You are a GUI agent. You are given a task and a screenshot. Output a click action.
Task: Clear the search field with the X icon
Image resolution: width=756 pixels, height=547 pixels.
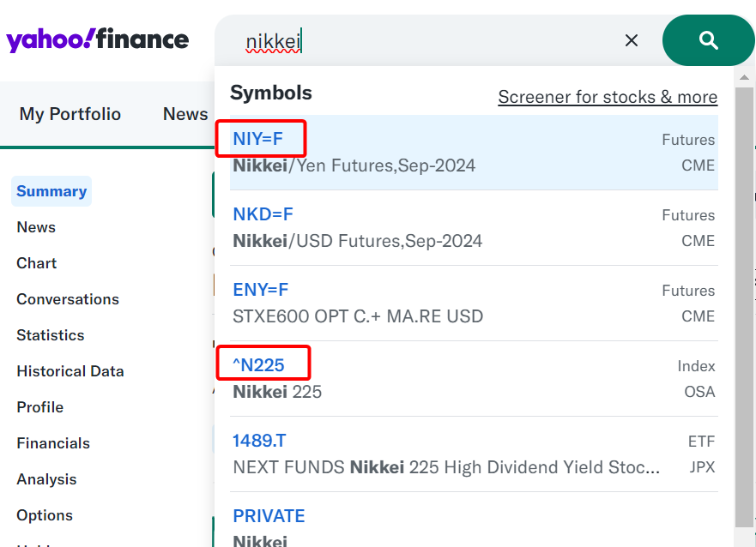pos(632,40)
